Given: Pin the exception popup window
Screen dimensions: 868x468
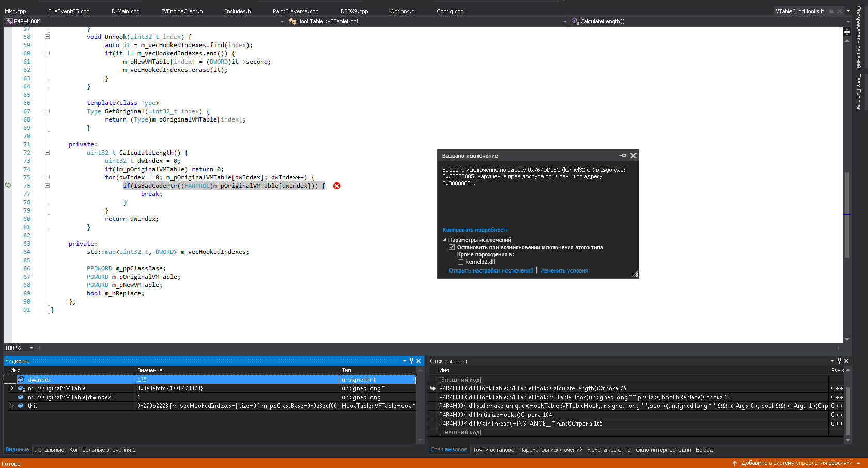Looking at the screenshot, I should coord(623,156).
